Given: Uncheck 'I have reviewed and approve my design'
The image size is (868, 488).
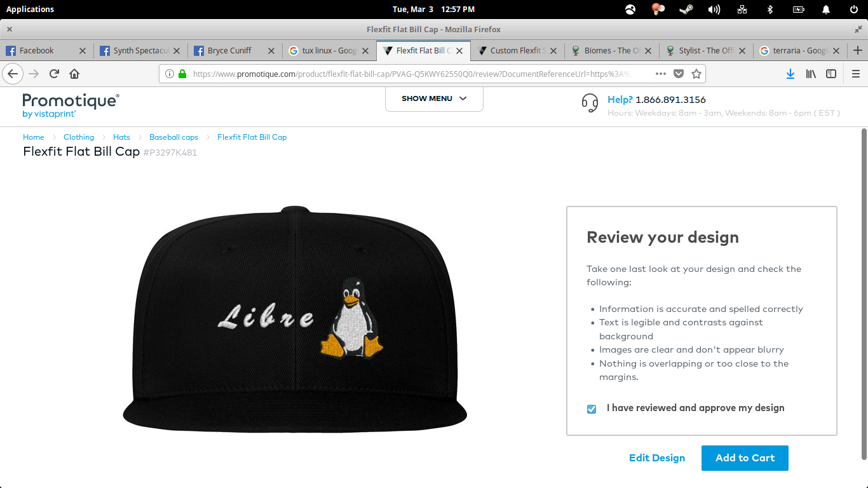Looking at the screenshot, I should (x=592, y=409).
